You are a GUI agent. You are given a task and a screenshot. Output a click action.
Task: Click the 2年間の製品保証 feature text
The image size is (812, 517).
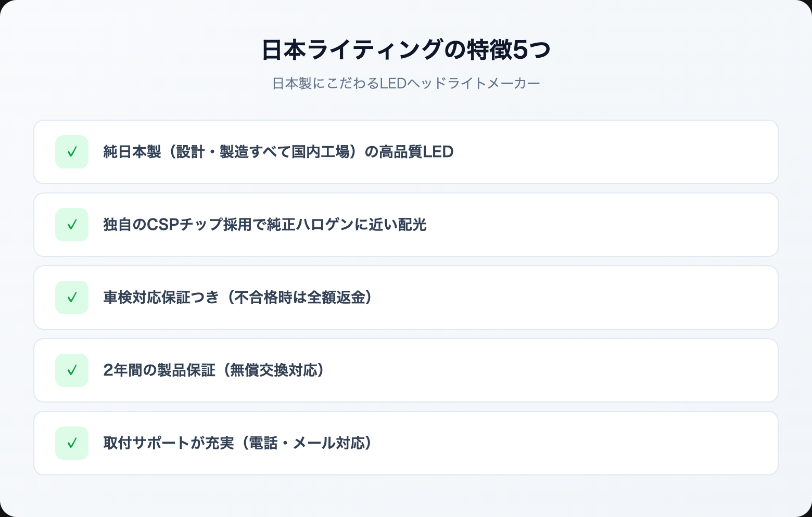[x=159, y=370]
